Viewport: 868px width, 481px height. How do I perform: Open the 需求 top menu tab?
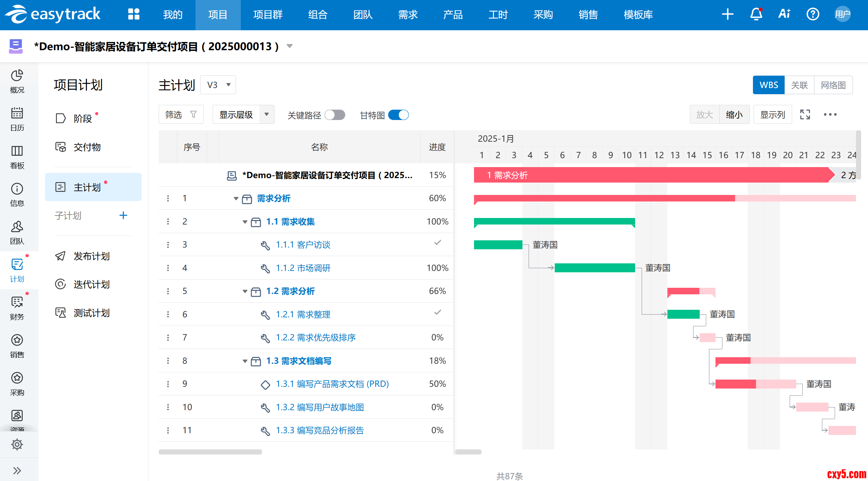pos(408,15)
